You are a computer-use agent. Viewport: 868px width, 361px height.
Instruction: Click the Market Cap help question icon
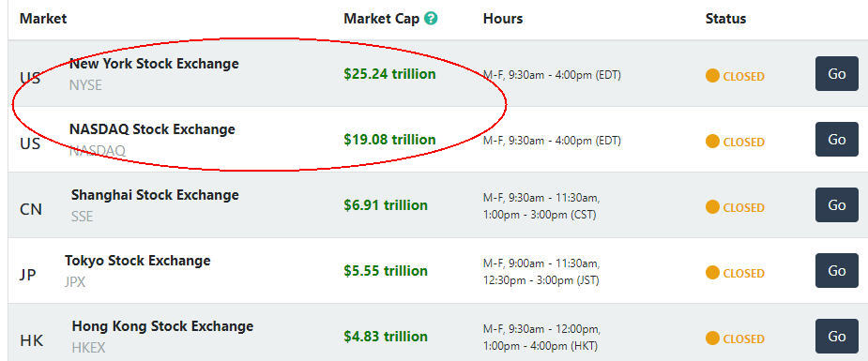click(x=431, y=18)
